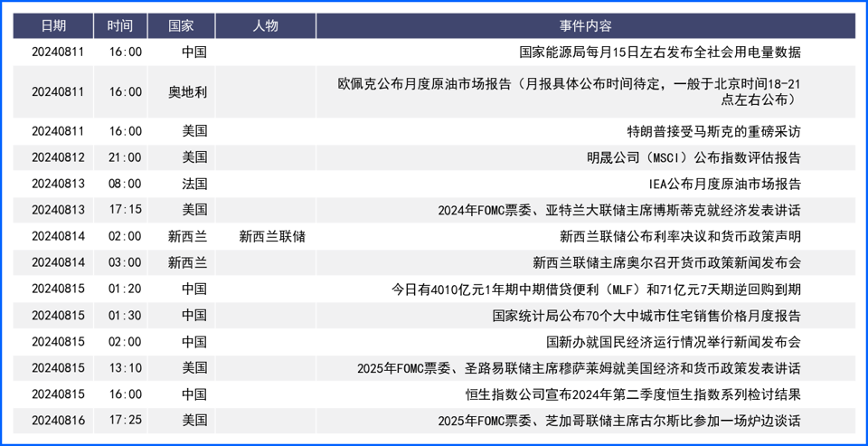Click date 20240815 in the 13:10 row
This screenshot has width=868, height=446.
[x=58, y=368]
